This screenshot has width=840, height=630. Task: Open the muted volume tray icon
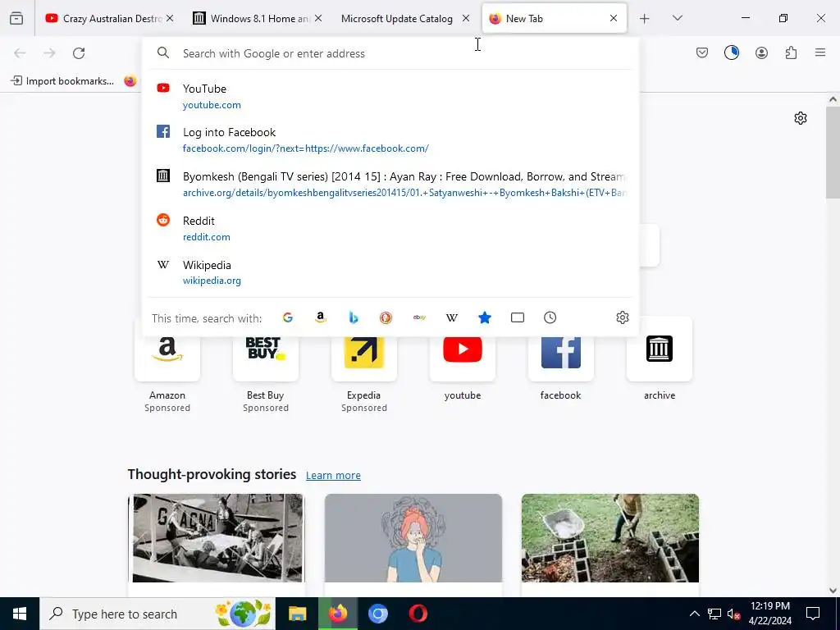click(x=734, y=614)
